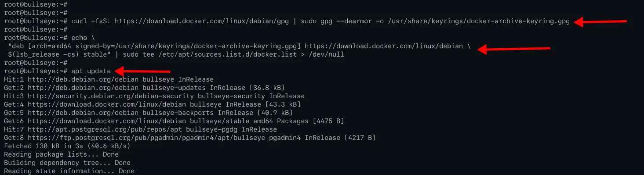Click the red arrow beside the echo deb line
The height and width of the screenshot is (175, 644).
pos(513,49)
